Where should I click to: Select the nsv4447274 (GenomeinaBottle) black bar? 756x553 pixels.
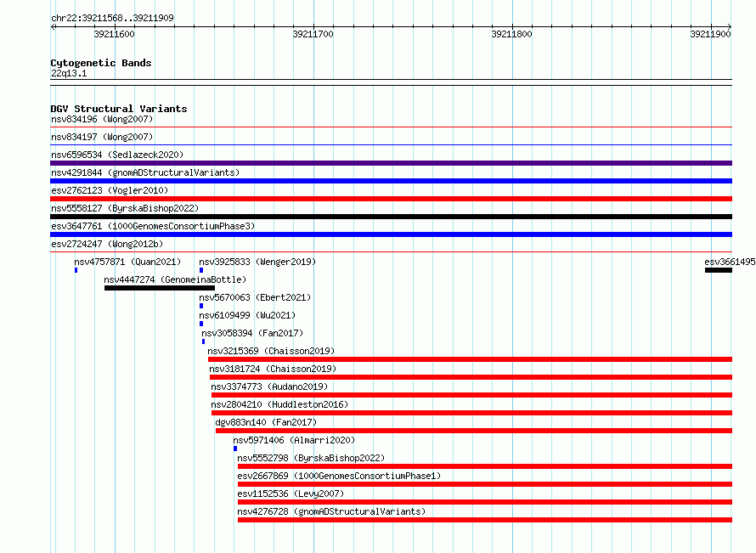(x=160, y=288)
